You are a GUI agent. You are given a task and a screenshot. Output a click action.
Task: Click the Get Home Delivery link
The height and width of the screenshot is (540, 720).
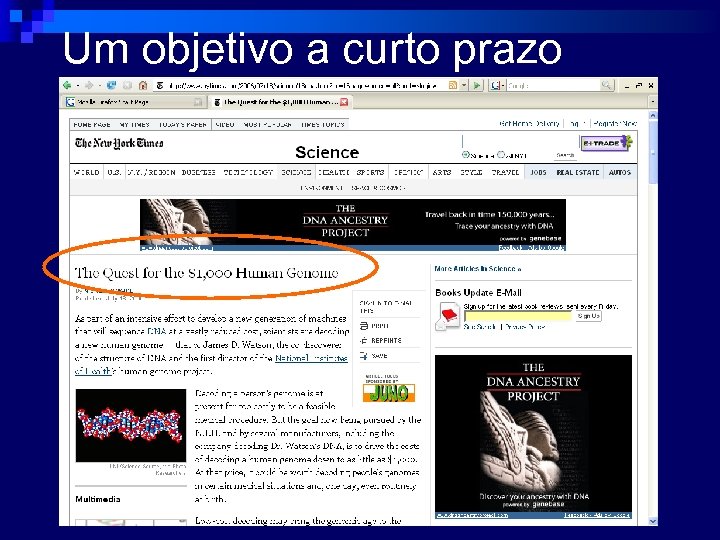pyautogui.click(x=529, y=124)
